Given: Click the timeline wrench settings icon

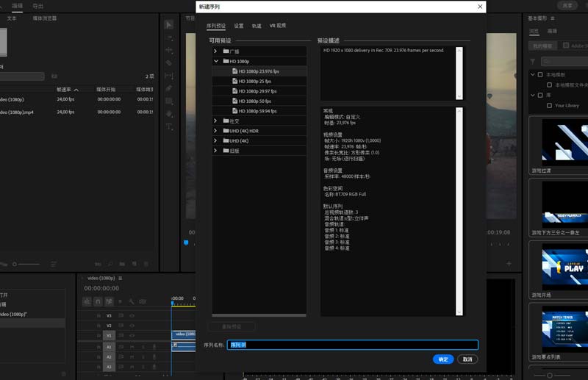Looking at the screenshot, I should tap(132, 301).
